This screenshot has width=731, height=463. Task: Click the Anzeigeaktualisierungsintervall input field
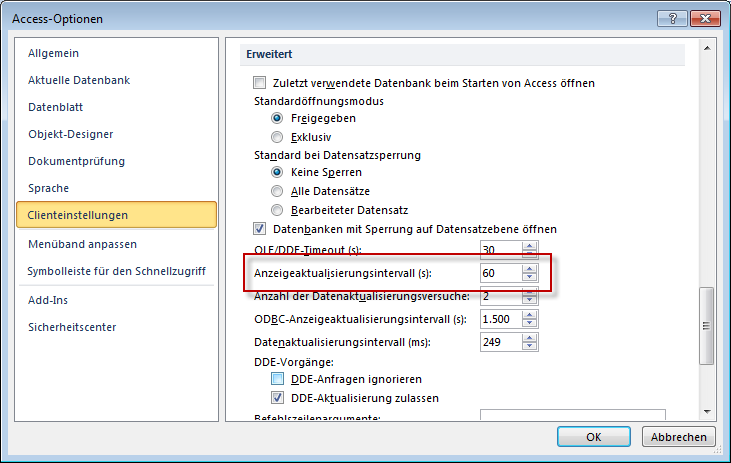pos(499,273)
